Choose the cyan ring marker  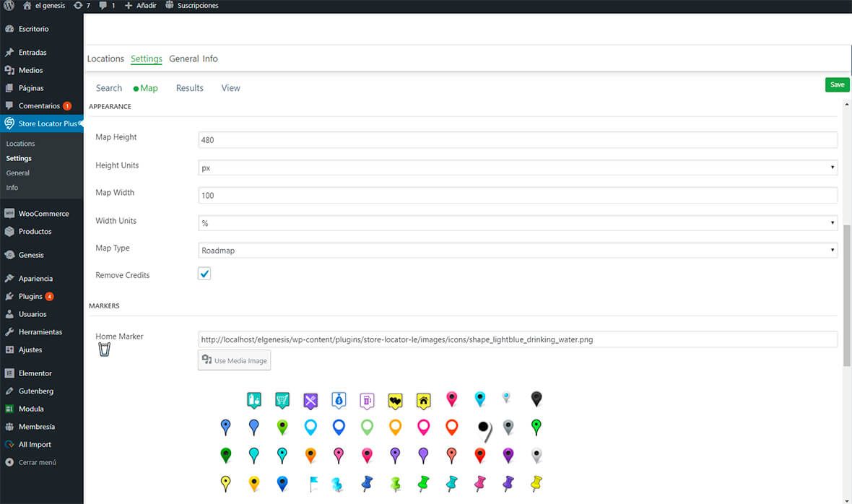pos(310,427)
